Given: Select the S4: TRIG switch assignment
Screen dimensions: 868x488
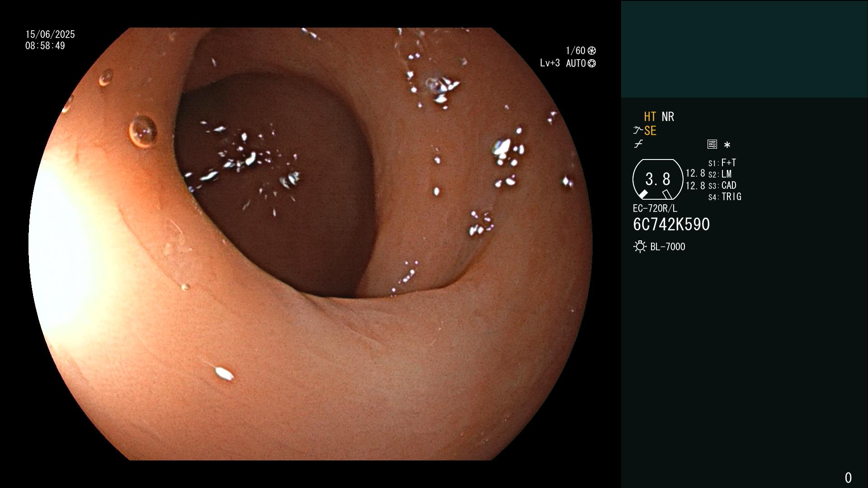Looking at the screenshot, I should tap(725, 197).
